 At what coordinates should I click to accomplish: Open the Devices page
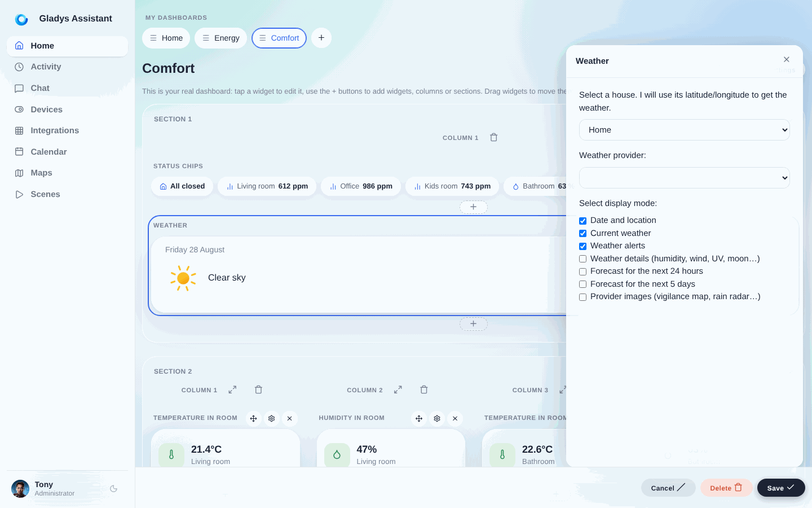coord(67,110)
